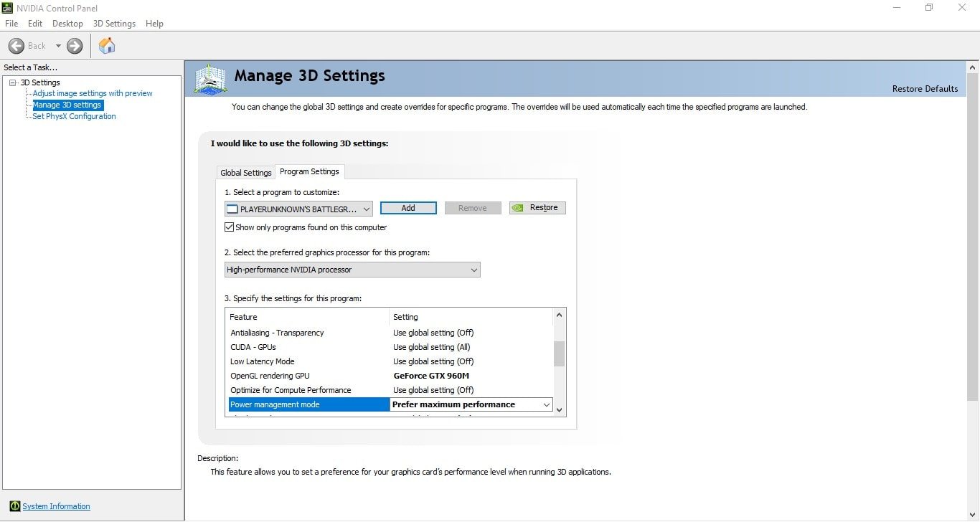Open the Back history dropdown arrow
The width and height of the screenshot is (980, 522).
[x=58, y=46]
